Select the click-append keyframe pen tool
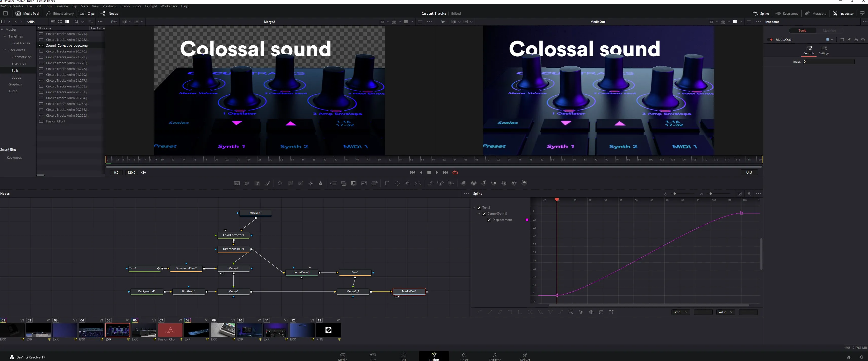 point(581,312)
